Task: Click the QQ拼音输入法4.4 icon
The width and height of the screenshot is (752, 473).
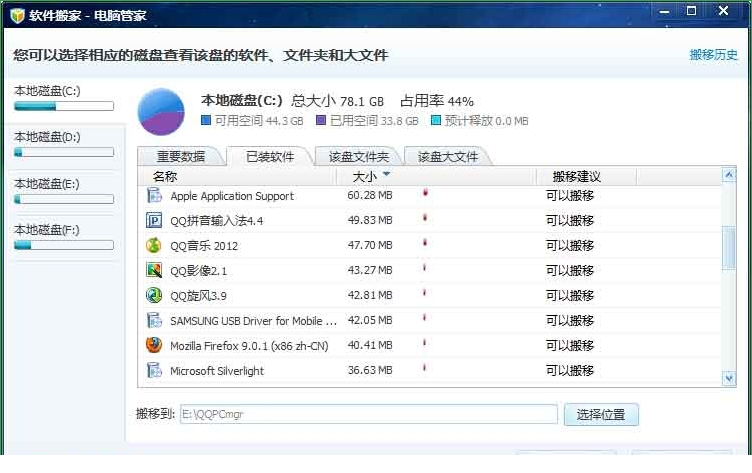Action: pos(154,220)
